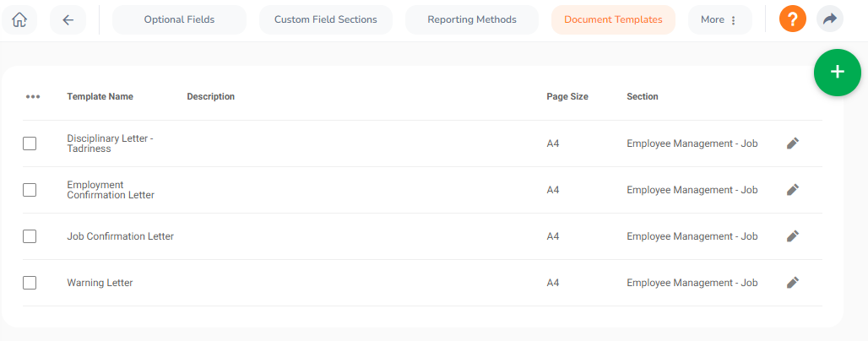Click the share arrow icon
This screenshot has height=341, width=868.
pos(830,19)
